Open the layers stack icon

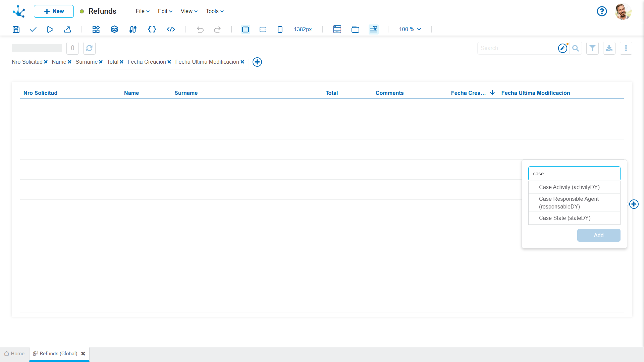[x=114, y=29]
